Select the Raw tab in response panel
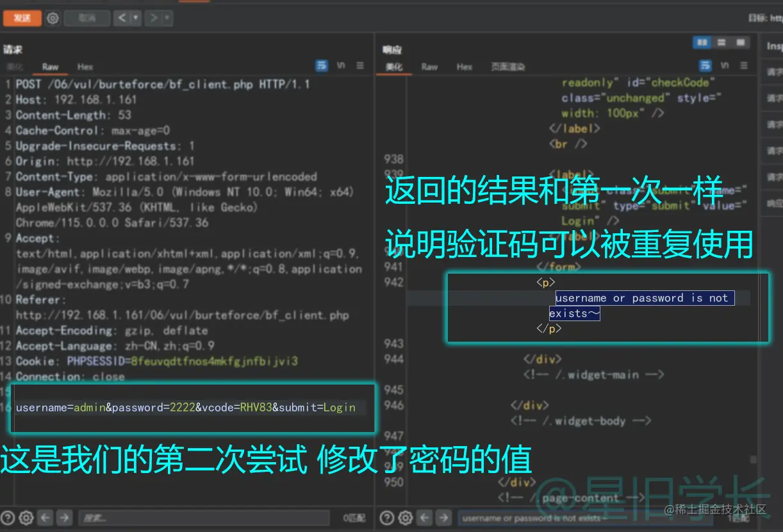The width and height of the screenshot is (783, 532). 429,67
